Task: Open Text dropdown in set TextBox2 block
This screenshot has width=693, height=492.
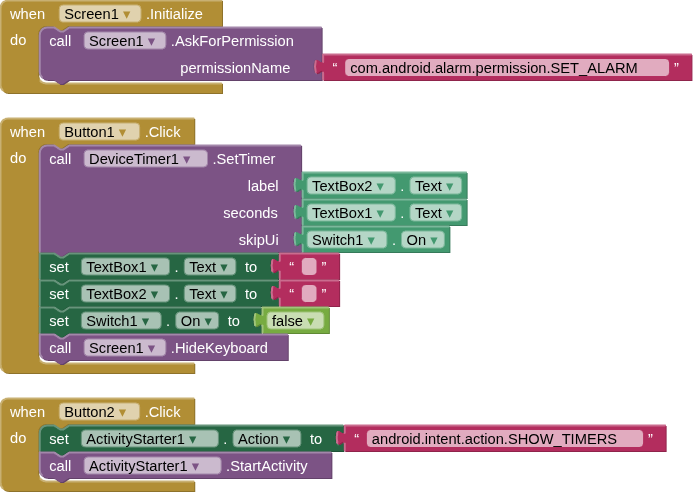Action: (x=210, y=294)
